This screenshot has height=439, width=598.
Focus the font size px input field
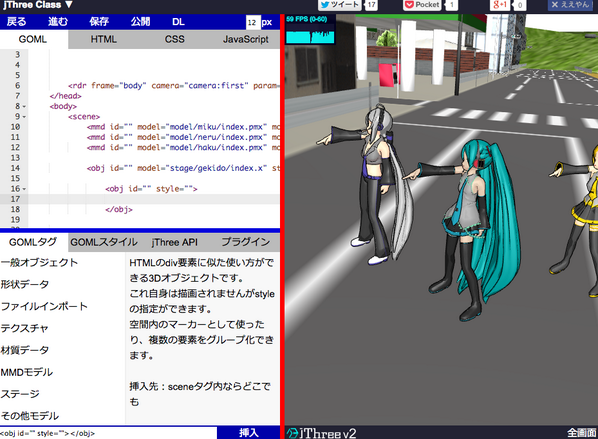(x=253, y=23)
